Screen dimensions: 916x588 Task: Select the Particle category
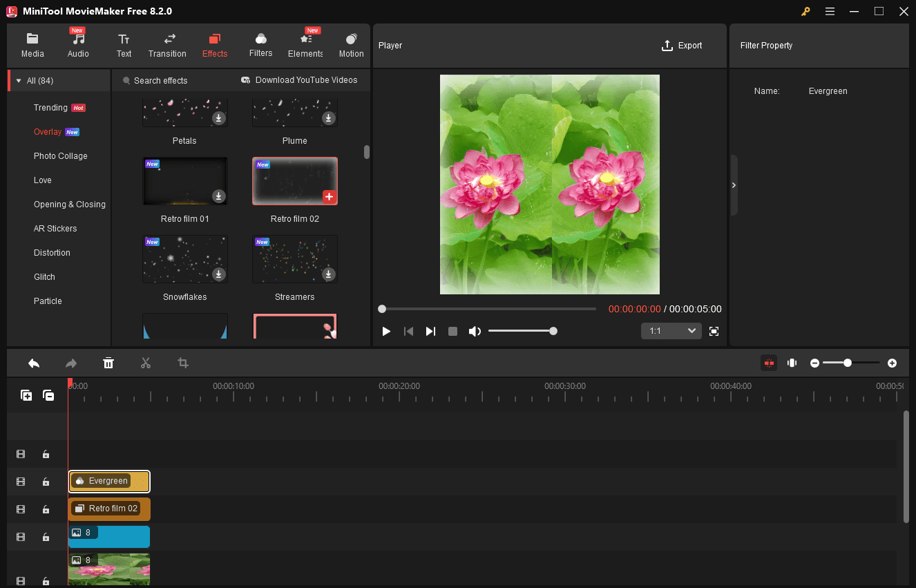[x=48, y=301]
